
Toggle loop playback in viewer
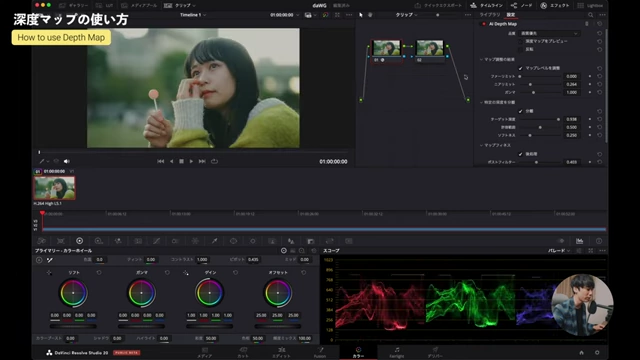pos(214,161)
